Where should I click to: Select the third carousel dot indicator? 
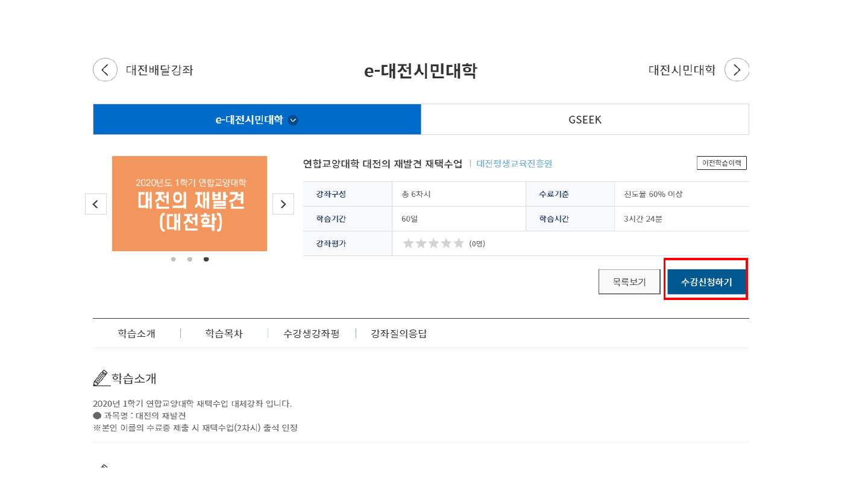pyautogui.click(x=206, y=259)
